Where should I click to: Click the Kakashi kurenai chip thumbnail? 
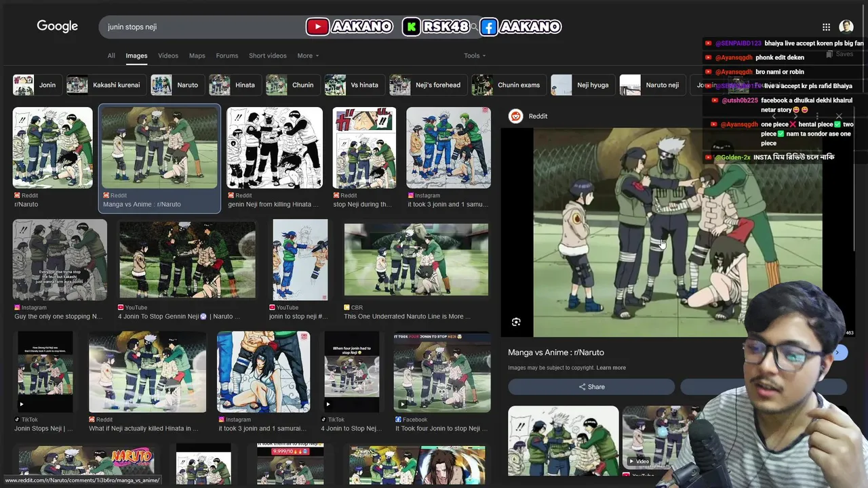pyautogui.click(x=77, y=85)
